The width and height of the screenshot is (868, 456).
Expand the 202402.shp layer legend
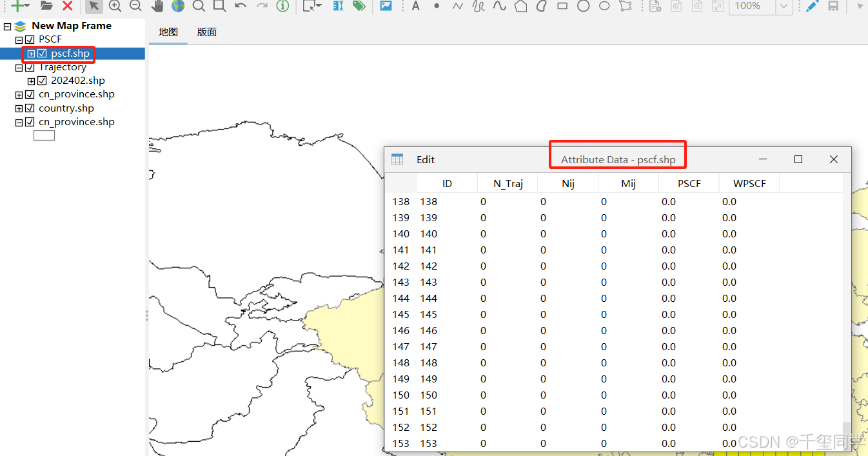pyautogui.click(x=31, y=81)
